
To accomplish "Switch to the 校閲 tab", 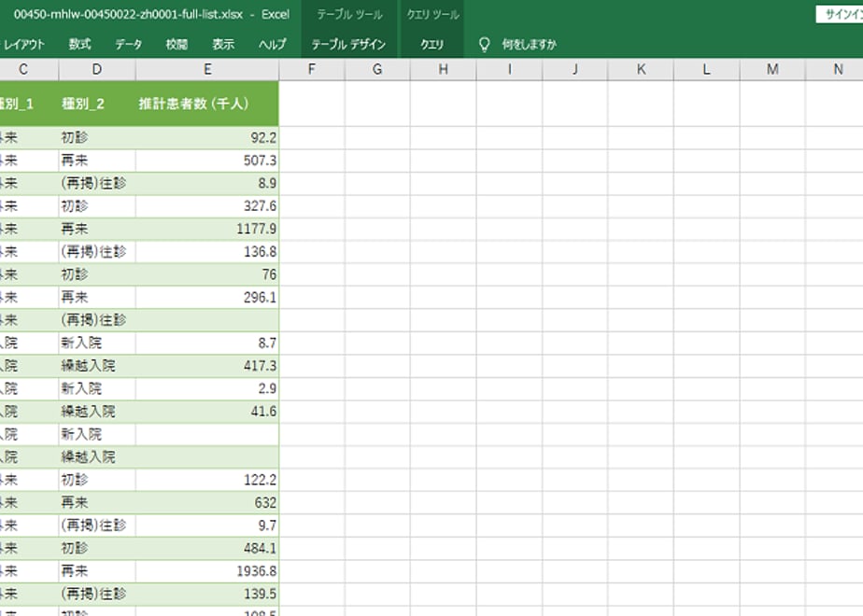I will click(177, 45).
